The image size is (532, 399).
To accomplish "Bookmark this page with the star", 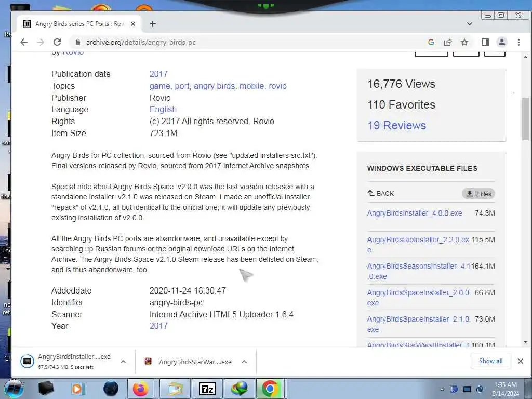I will click(464, 42).
